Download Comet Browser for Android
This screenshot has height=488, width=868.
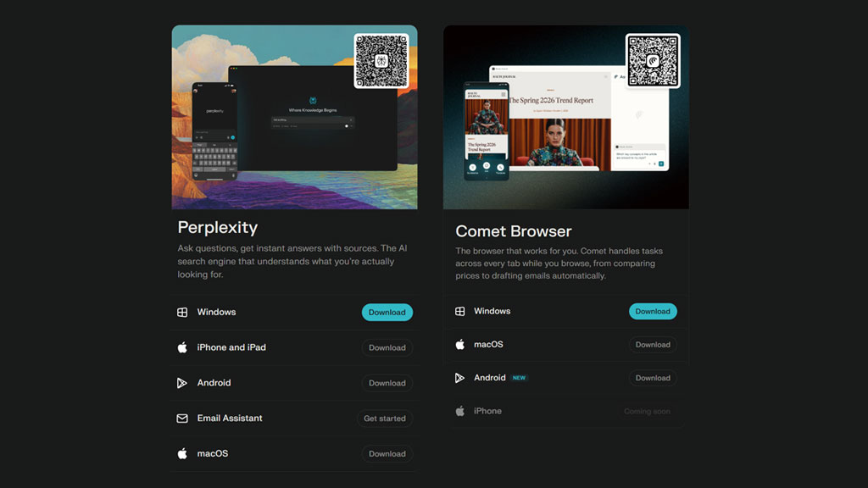pos(653,378)
